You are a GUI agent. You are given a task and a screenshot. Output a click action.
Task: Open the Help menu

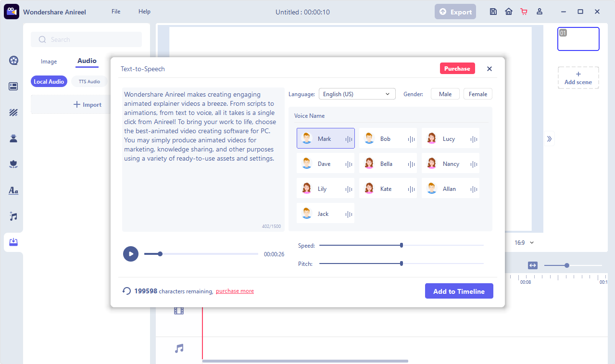[144, 12]
